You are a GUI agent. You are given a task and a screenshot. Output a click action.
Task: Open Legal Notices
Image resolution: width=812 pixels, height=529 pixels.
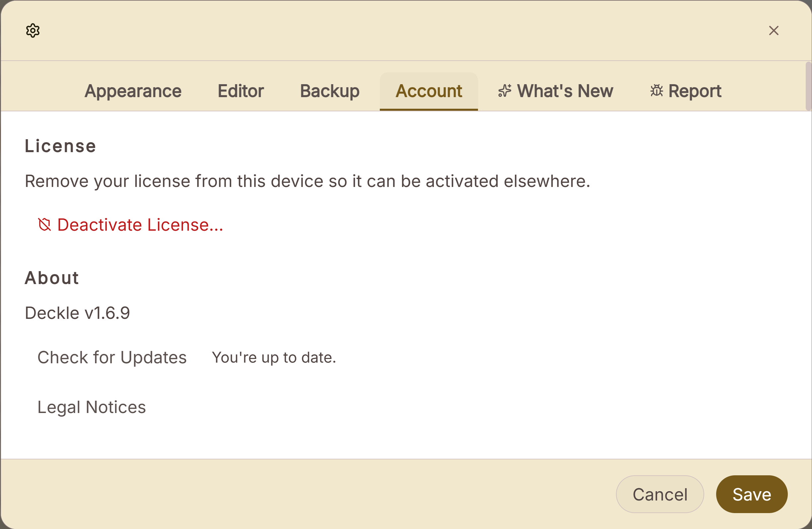coord(92,407)
